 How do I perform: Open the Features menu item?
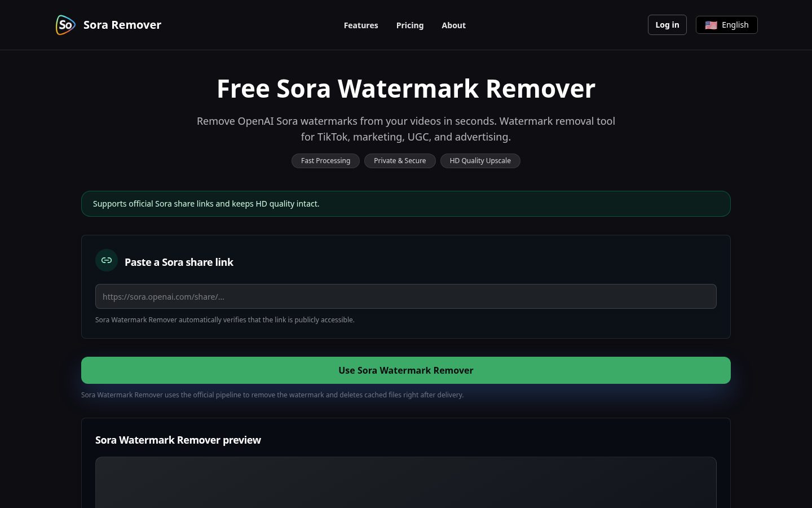click(361, 25)
